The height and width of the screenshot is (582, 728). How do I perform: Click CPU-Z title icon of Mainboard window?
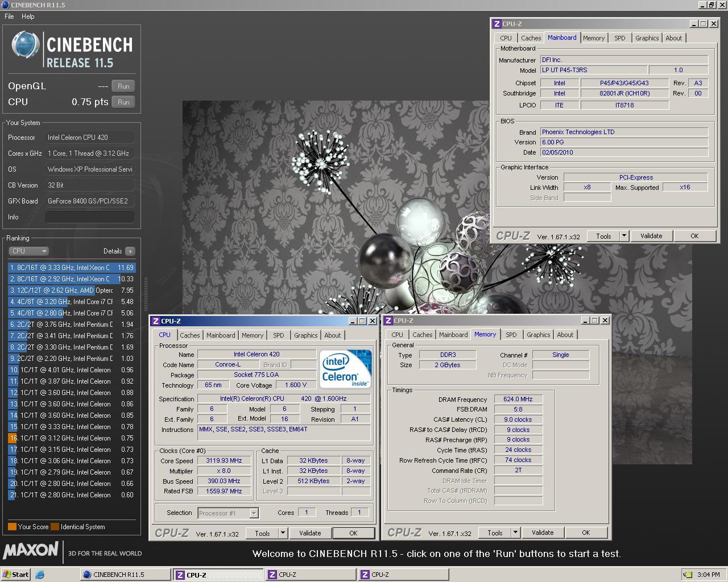(497, 24)
